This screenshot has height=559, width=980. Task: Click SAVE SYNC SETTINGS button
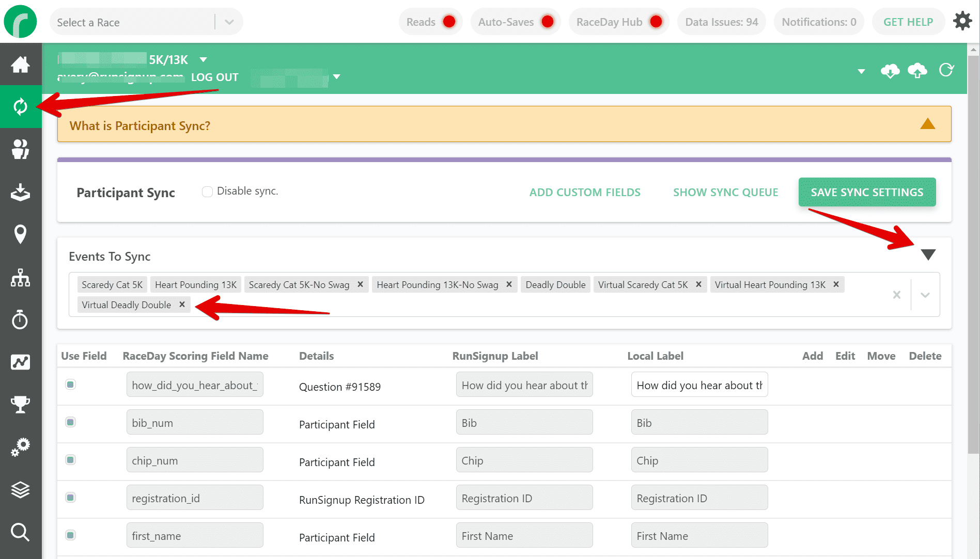[x=867, y=192]
